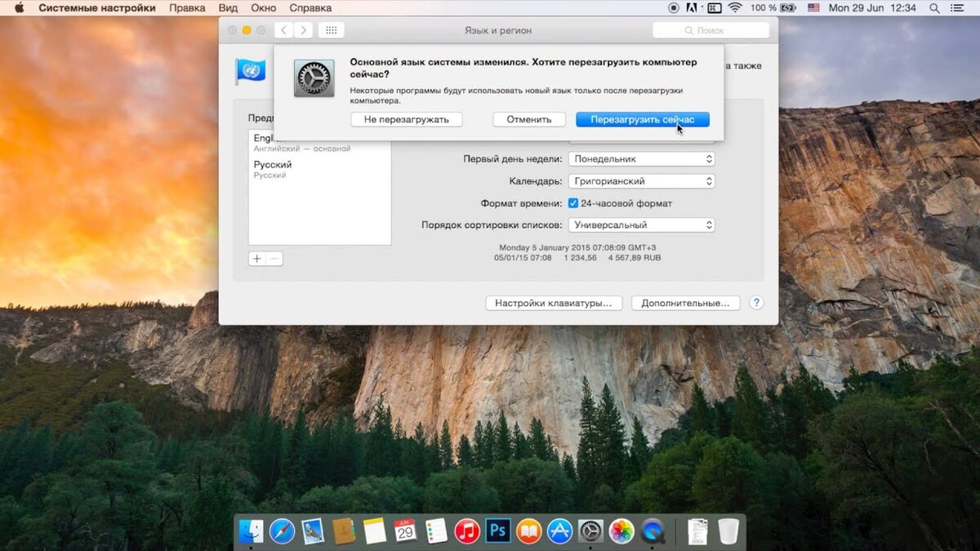Open iBooks from the Dock
Screen dimensions: 980x551
[528, 531]
